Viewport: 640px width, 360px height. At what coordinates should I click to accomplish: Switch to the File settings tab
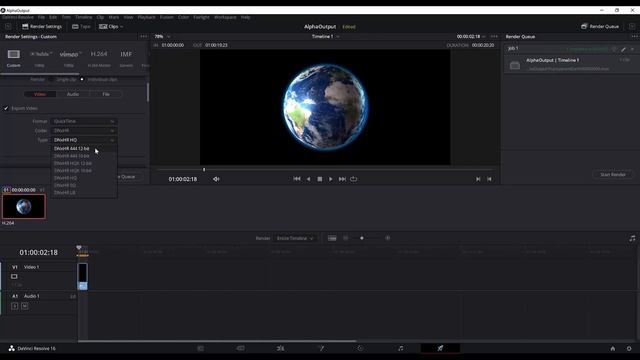[106, 94]
